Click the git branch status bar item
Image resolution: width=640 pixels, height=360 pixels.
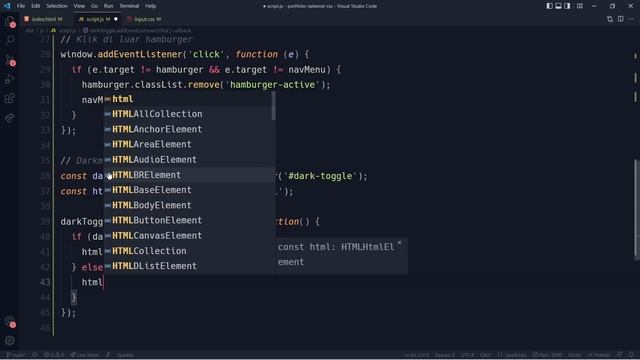[x=16, y=355]
